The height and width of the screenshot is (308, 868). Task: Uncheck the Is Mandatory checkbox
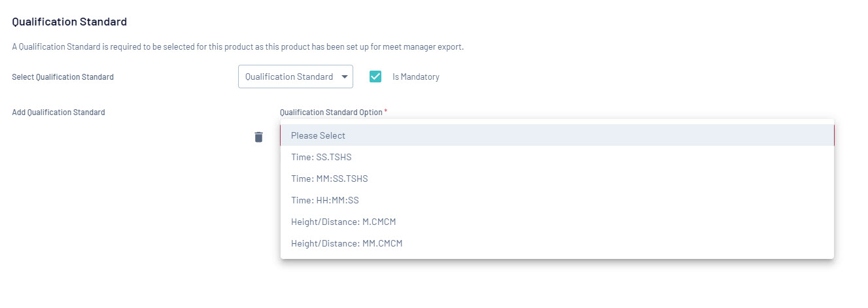[375, 77]
